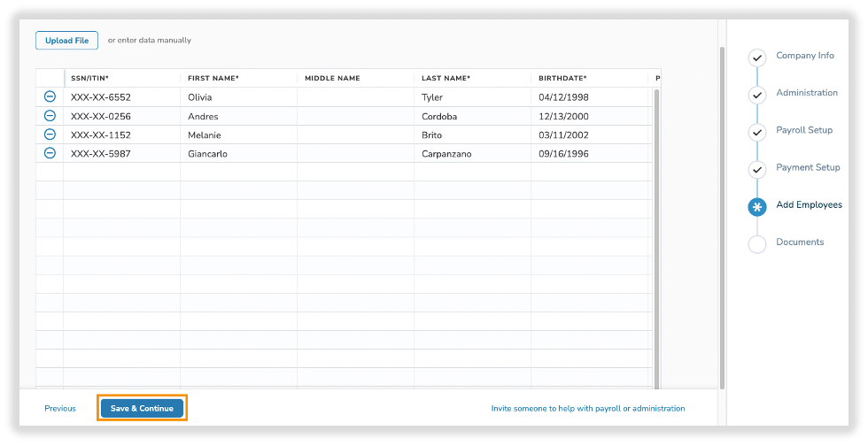Click the Company Info checkmark step icon
Viewport: 868px width, 446px height.
756,58
